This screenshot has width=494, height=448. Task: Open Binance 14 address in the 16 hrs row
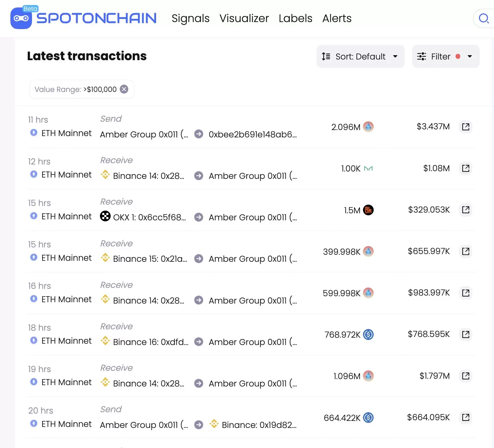pyautogui.click(x=148, y=301)
